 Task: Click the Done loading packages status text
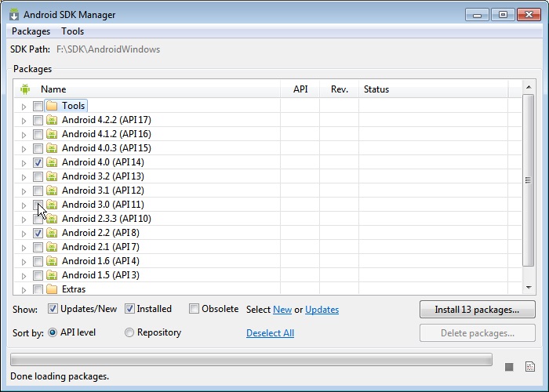pos(60,376)
